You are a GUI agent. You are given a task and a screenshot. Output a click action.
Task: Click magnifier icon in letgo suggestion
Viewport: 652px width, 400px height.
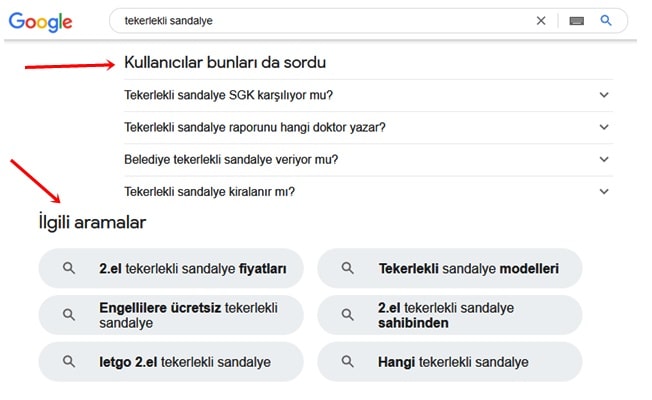coord(69,362)
